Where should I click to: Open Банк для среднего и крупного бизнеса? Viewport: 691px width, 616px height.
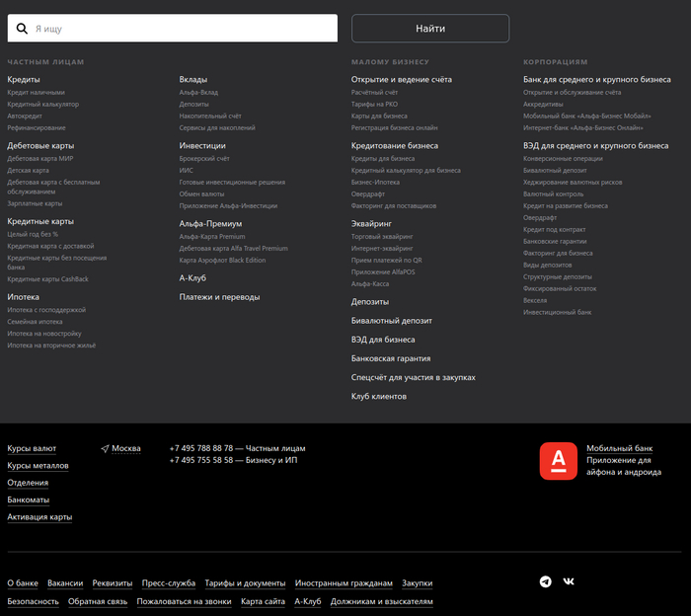(597, 80)
